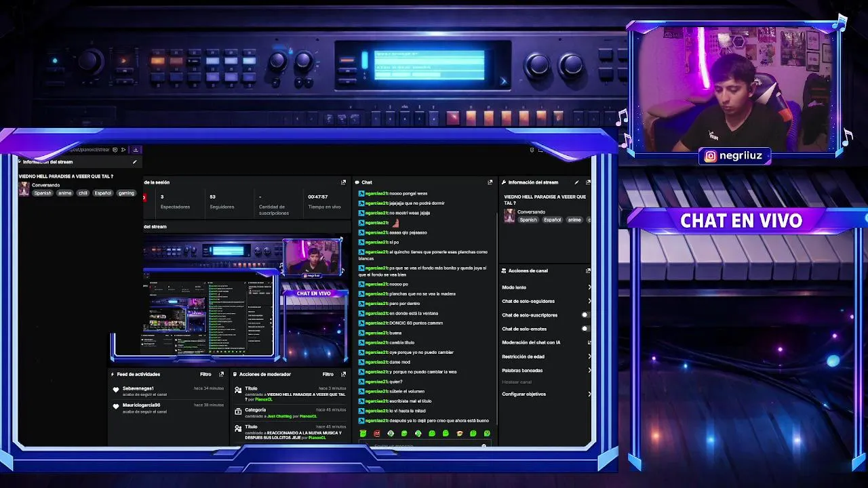This screenshot has height=488, width=868.
Task: Click the chill tag in left stream info
Action: pyautogui.click(x=83, y=193)
